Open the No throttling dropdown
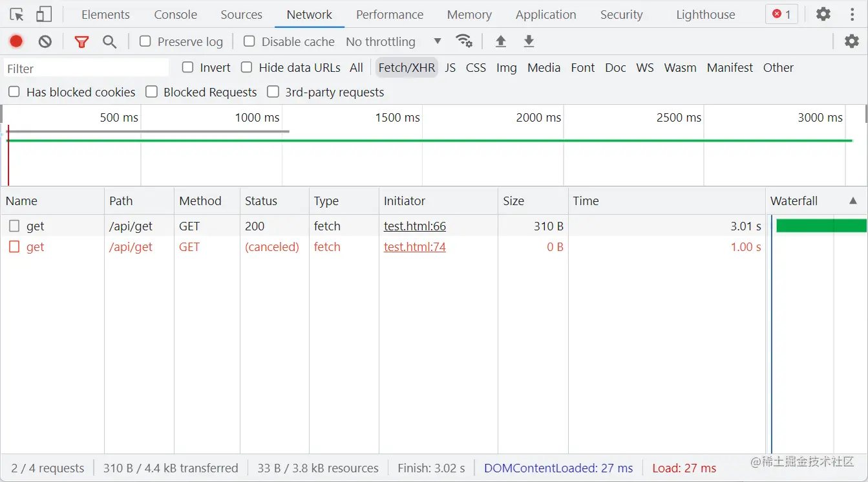This screenshot has width=868, height=482. (x=392, y=41)
